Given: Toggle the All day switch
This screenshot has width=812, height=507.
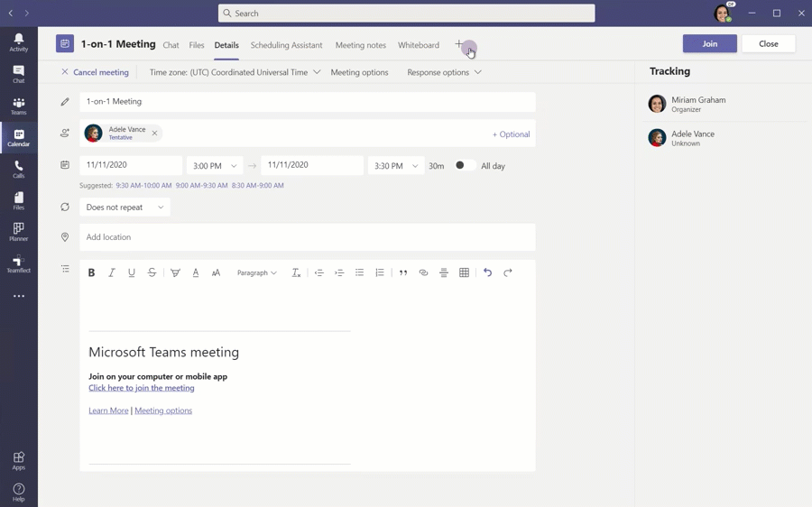Looking at the screenshot, I should click(x=464, y=165).
